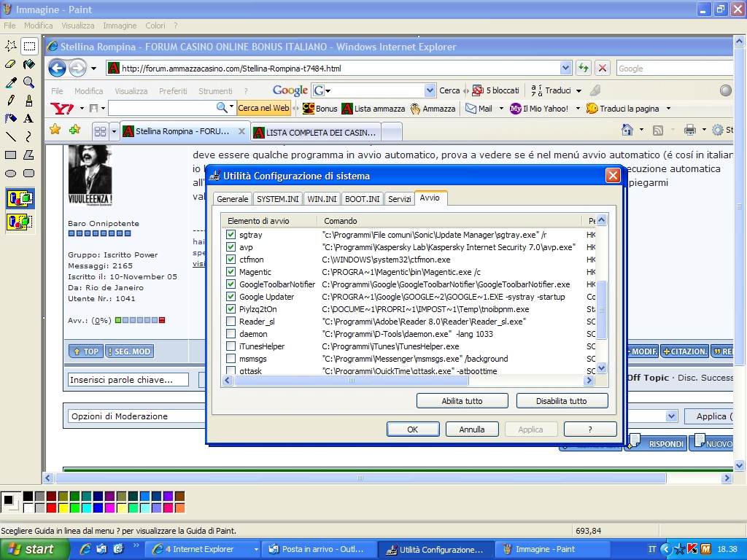The height and width of the screenshot is (560, 747).
Task: Click the red Stop icon in Internet Explorer
Action: pos(602,68)
